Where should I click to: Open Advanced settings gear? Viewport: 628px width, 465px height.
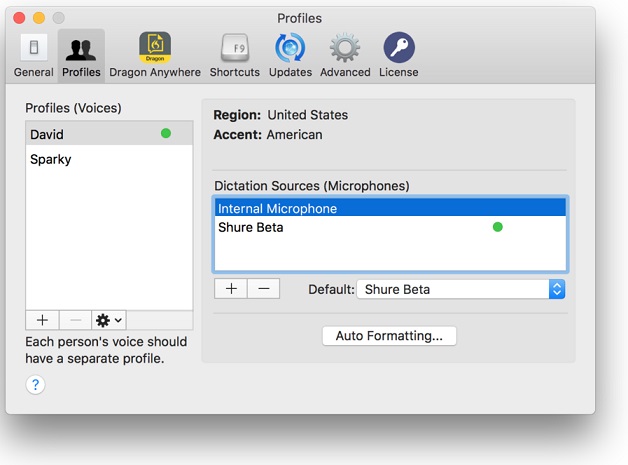click(x=345, y=56)
